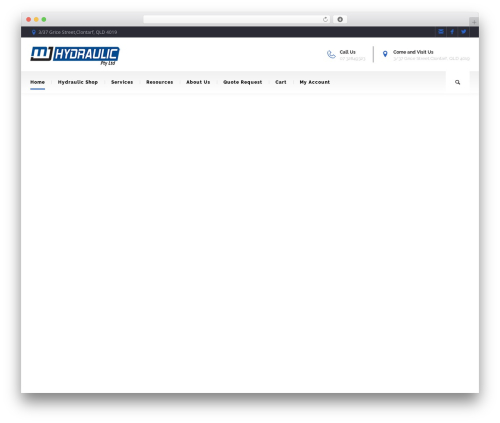Viewport: 500px width, 423px height.
Task: Click the 3/37 Grice Street address in top bar
Action: pos(78,32)
